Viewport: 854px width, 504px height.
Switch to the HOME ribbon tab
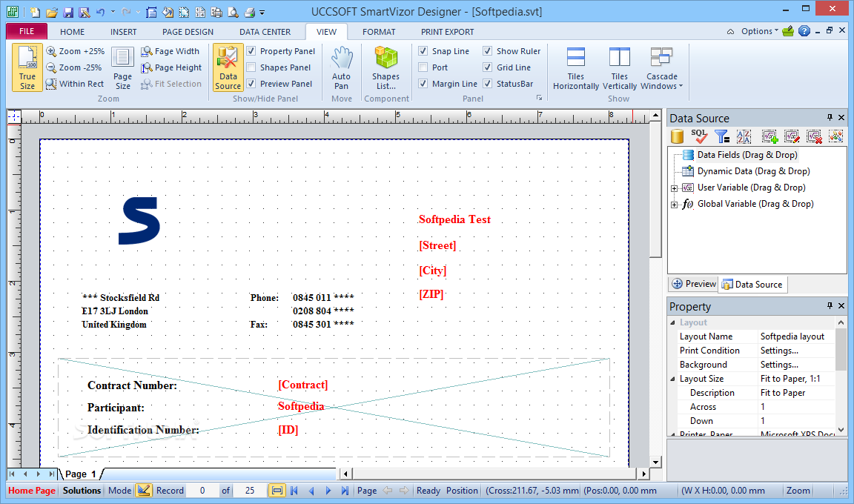[x=73, y=32]
